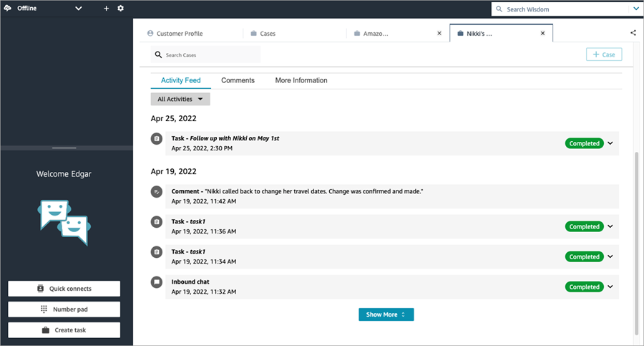Screen dimensions: 644x346
Task: Click the settings gear icon in top bar
Action: [x=120, y=9]
